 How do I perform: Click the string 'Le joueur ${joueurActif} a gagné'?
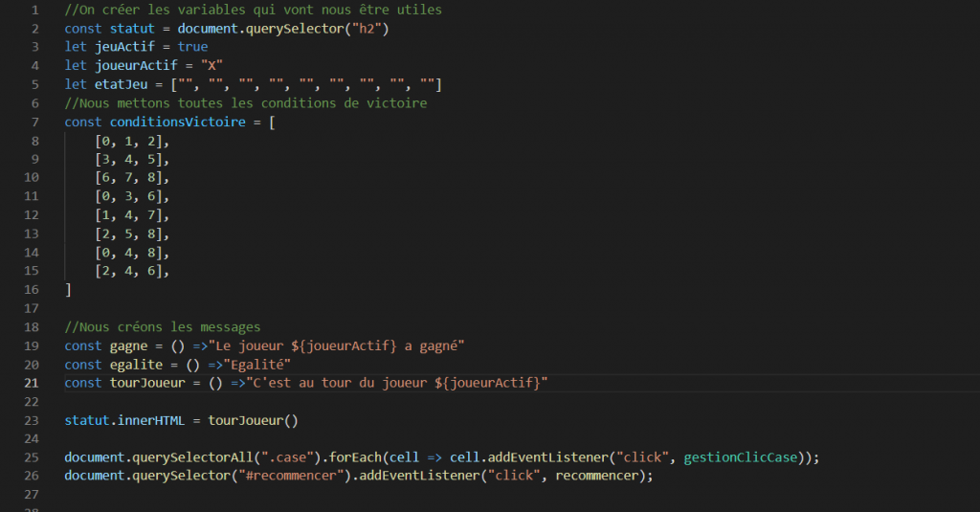(336, 345)
